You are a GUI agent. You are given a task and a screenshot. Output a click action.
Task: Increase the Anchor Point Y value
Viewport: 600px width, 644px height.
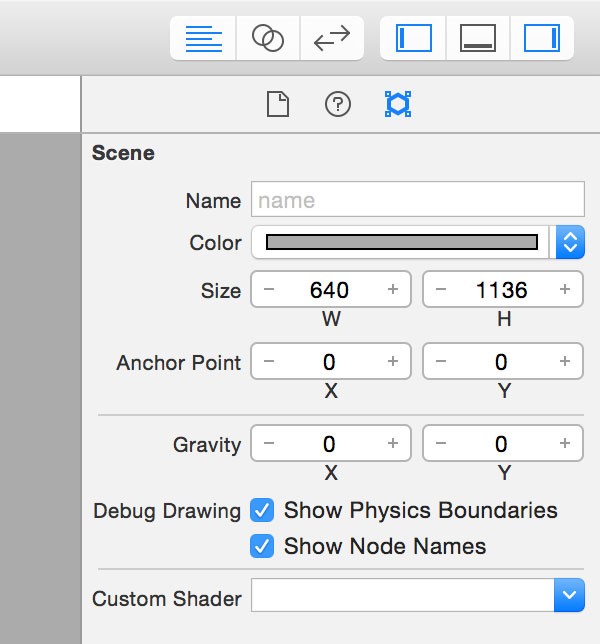(x=565, y=361)
